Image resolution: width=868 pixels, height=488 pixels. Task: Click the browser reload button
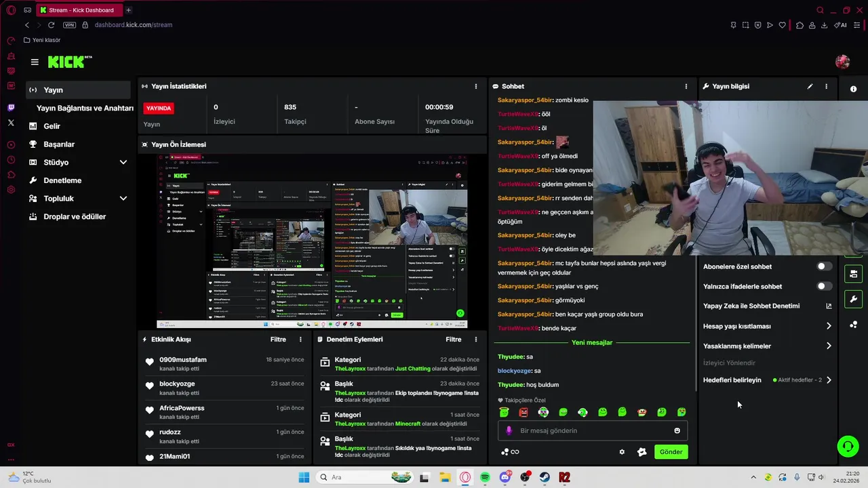pyautogui.click(x=51, y=25)
